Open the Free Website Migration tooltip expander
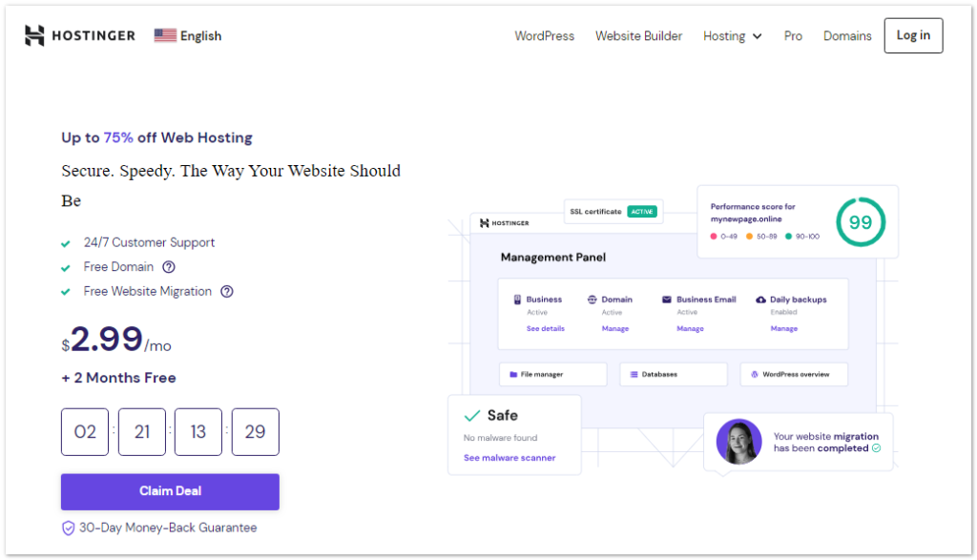The width and height of the screenshot is (977, 560). tap(226, 291)
